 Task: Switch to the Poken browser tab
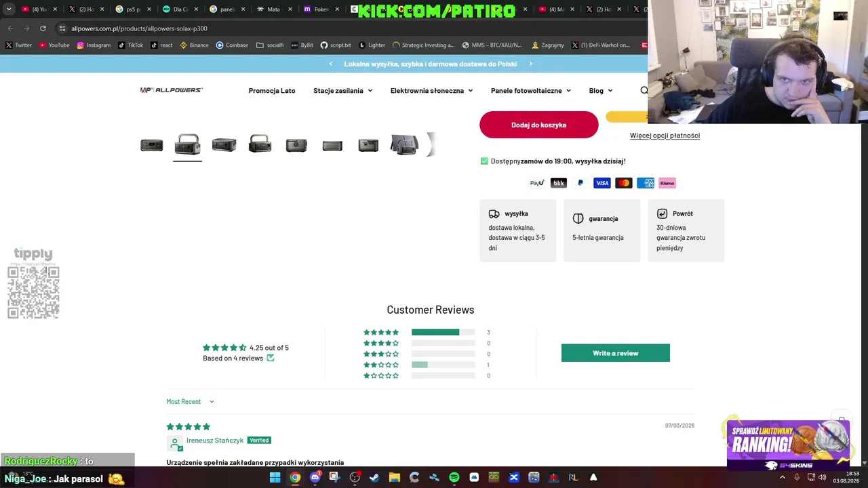[321, 9]
